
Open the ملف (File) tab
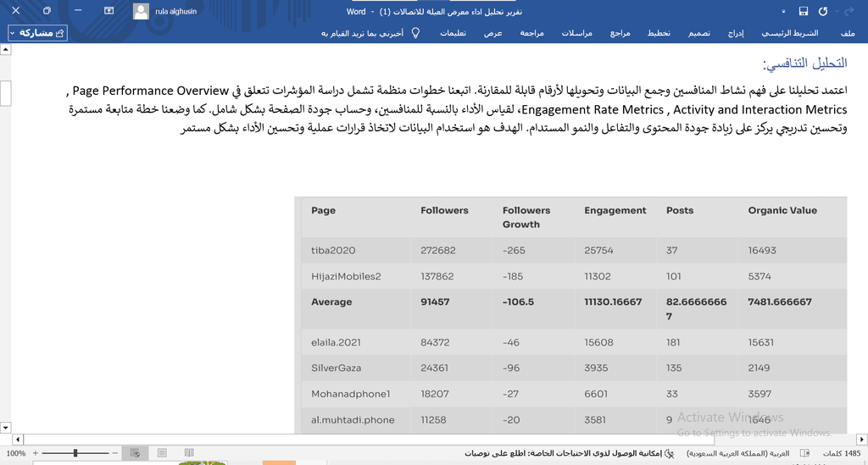848,33
